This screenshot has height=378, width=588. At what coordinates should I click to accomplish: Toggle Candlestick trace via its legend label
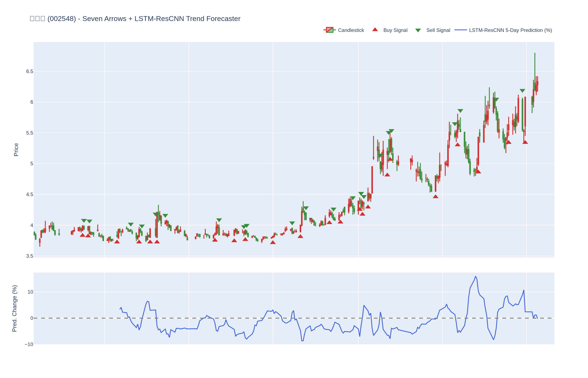click(x=351, y=30)
